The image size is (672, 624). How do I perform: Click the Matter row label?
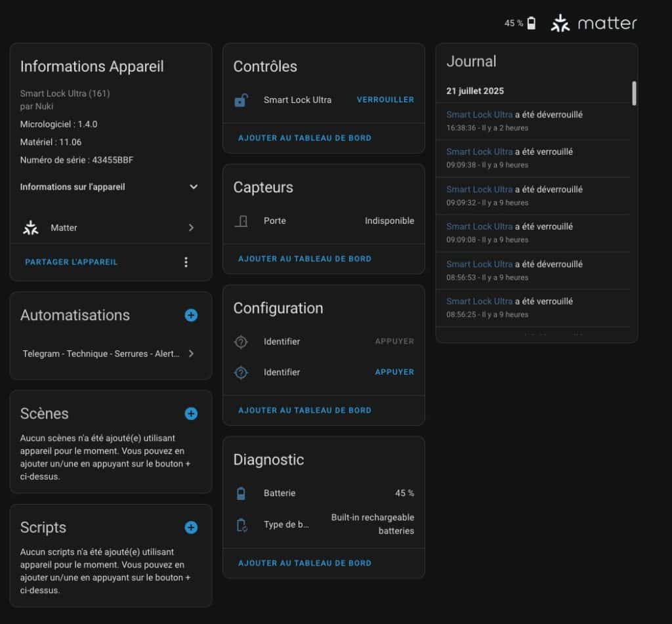pyautogui.click(x=64, y=228)
